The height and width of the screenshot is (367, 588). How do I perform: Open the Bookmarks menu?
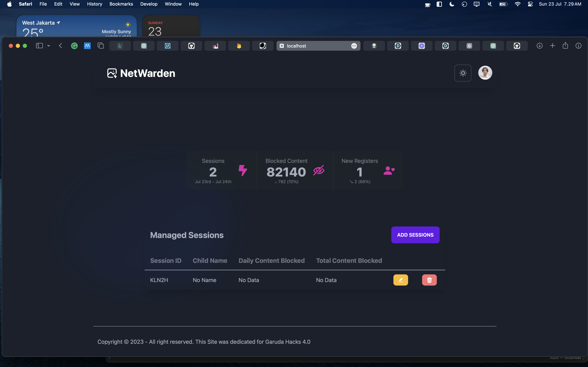pyautogui.click(x=121, y=4)
